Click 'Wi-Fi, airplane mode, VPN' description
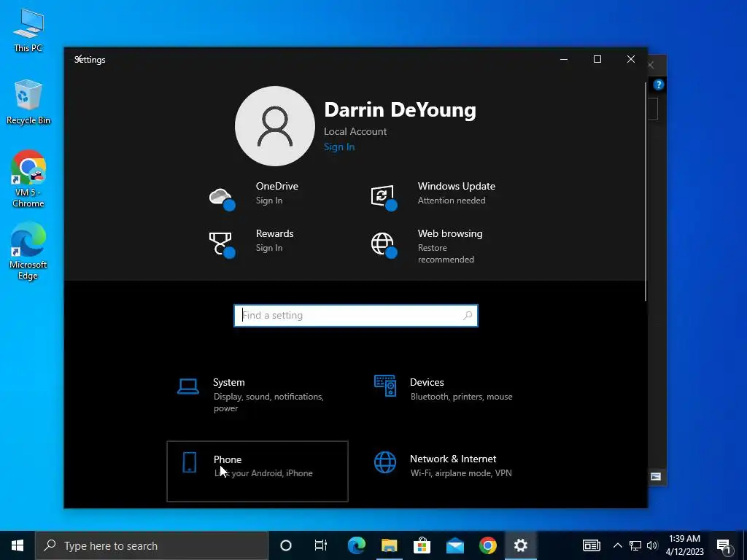The image size is (747, 560). tap(461, 473)
